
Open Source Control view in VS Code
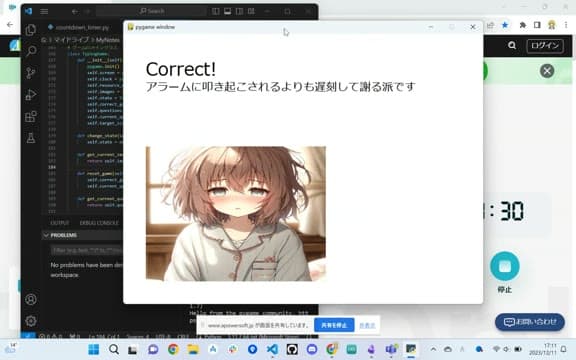click(x=31, y=73)
